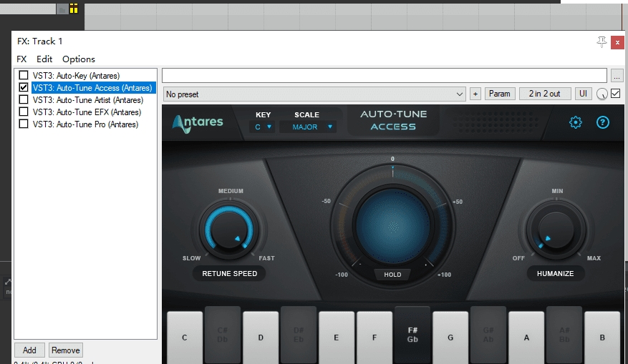Click the plus button beside preset box
This screenshot has width=628, height=364.
(x=475, y=94)
